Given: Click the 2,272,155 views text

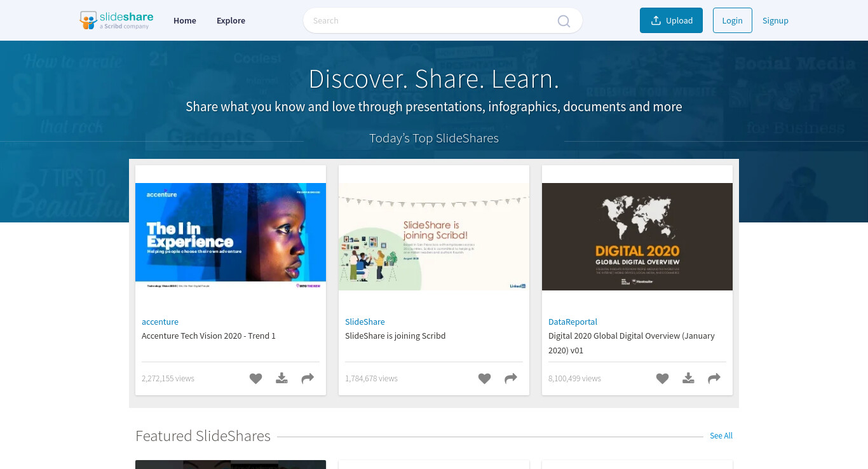Looking at the screenshot, I should pyautogui.click(x=168, y=378).
